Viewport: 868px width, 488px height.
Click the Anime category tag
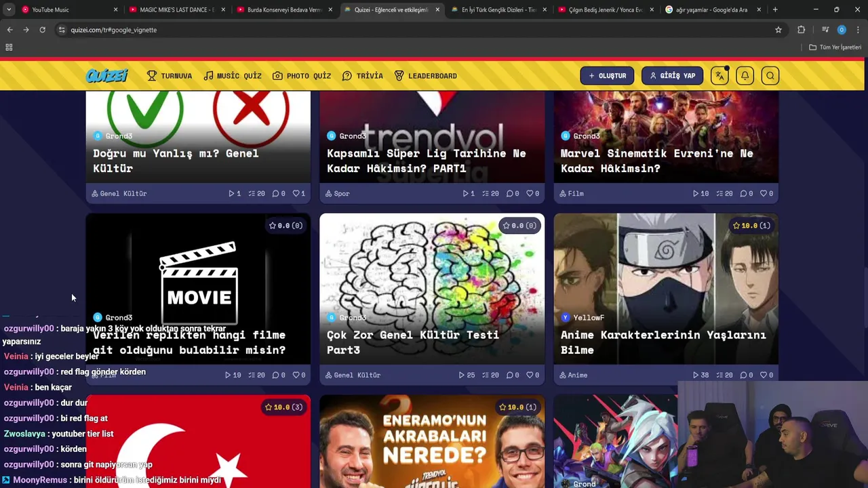coord(573,375)
